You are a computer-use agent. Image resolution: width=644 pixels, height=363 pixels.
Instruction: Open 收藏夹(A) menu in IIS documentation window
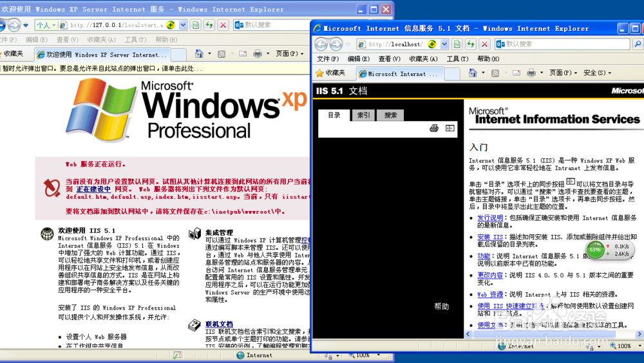coord(424,59)
